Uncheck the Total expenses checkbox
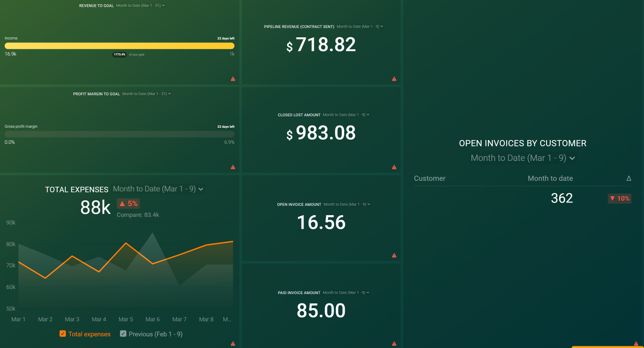 (x=63, y=334)
